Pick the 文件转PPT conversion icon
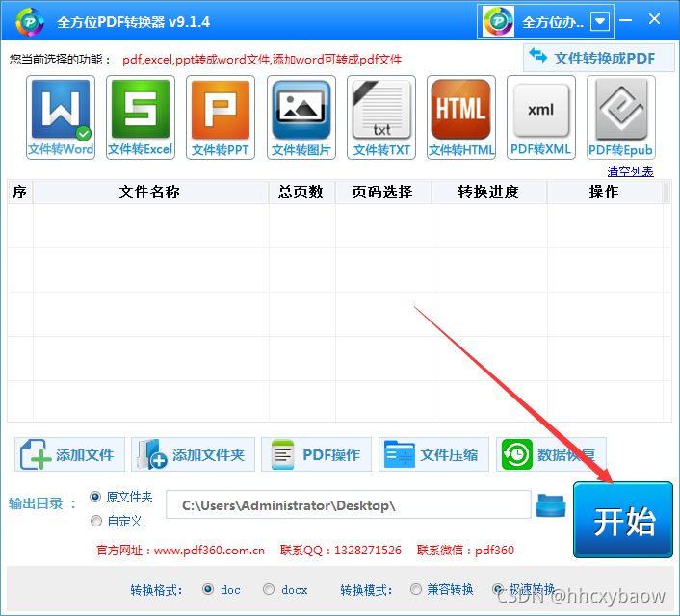Viewport: 680px width, 616px height. [221, 117]
